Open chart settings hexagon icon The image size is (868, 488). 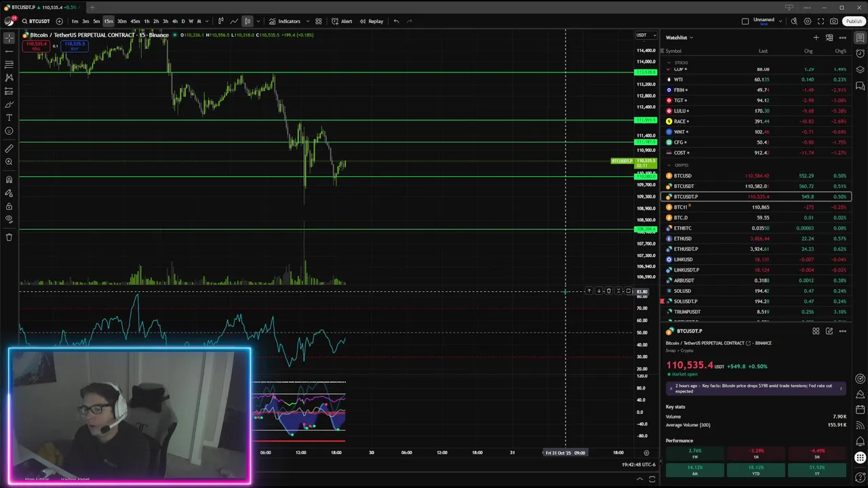pos(807,21)
